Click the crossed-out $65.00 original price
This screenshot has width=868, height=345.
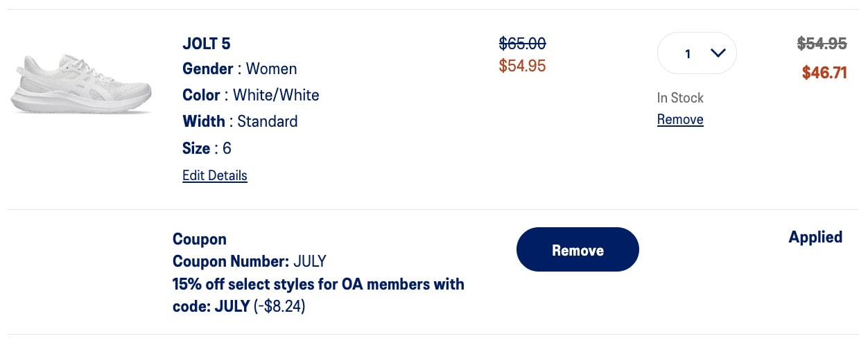[523, 44]
